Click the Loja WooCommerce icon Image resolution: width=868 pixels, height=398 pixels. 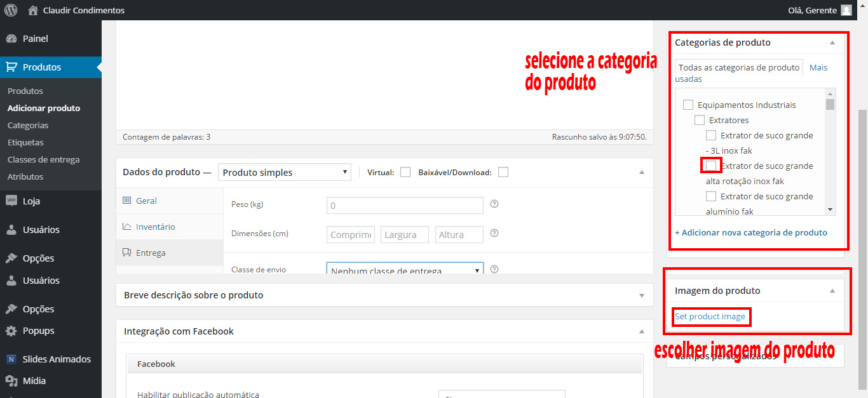11,201
